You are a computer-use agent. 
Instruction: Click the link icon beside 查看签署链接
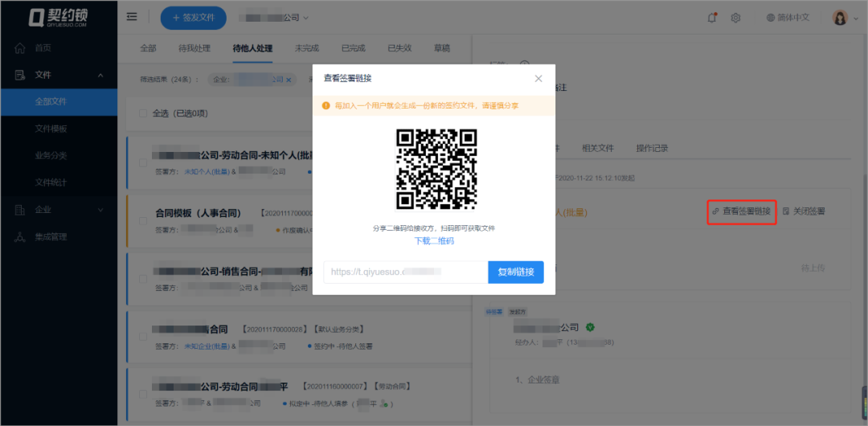click(716, 211)
